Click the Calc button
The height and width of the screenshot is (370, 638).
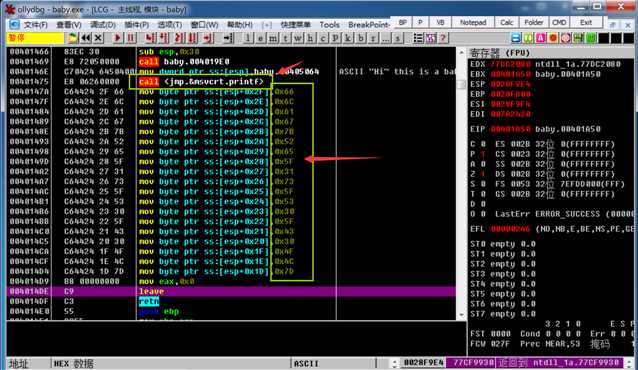(507, 23)
